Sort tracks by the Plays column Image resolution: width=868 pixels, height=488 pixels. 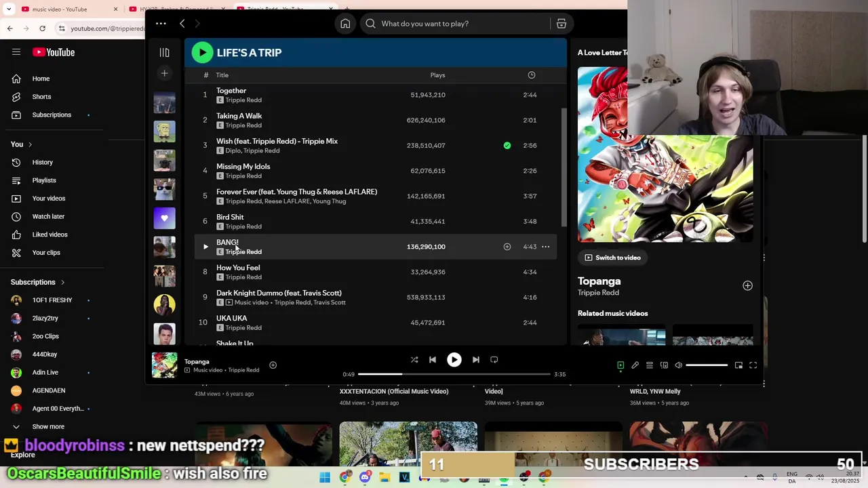point(437,75)
